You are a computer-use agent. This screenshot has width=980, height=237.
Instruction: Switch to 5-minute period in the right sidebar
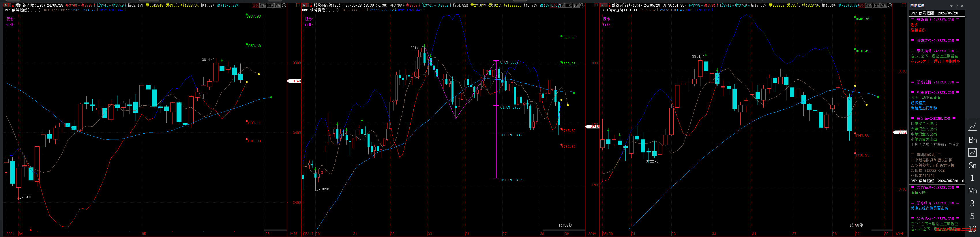(x=973, y=216)
